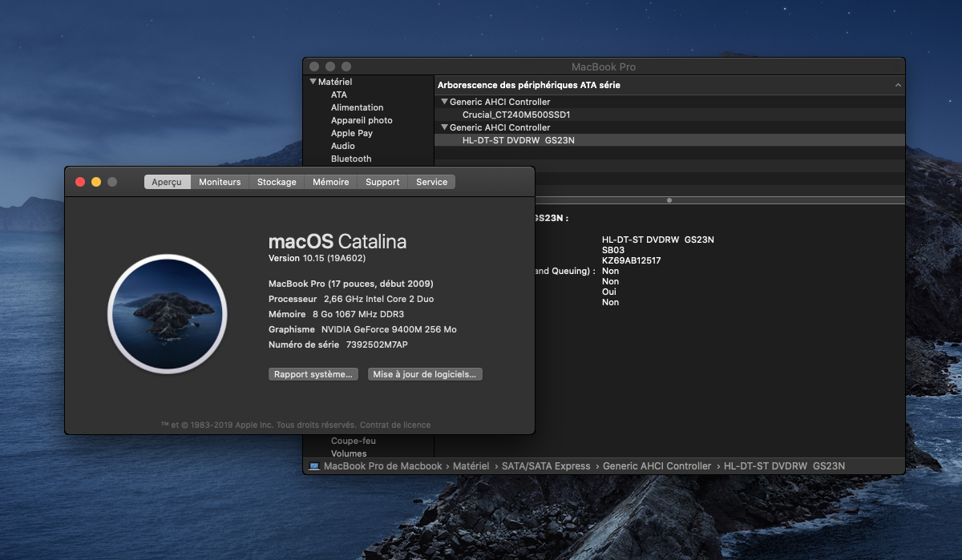
Task: Click the serial number '7392502M7AP'
Action: click(x=377, y=344)
